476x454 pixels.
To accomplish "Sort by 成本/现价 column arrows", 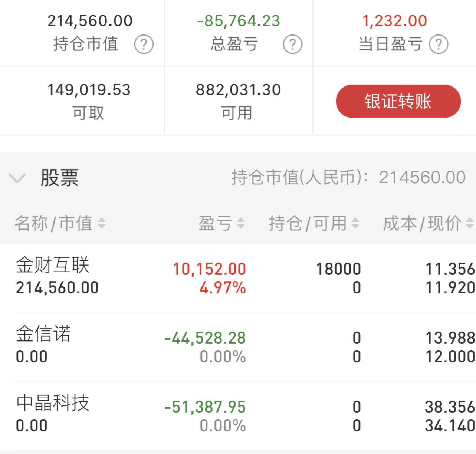I will click(469, 223).
